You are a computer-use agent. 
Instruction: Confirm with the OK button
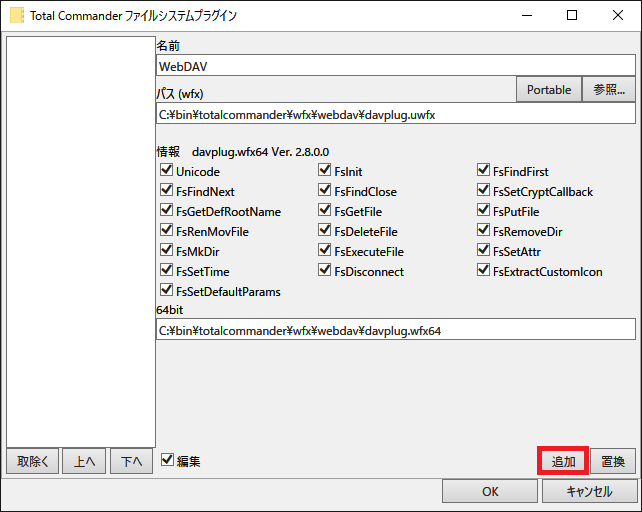[x=490, y=491]
